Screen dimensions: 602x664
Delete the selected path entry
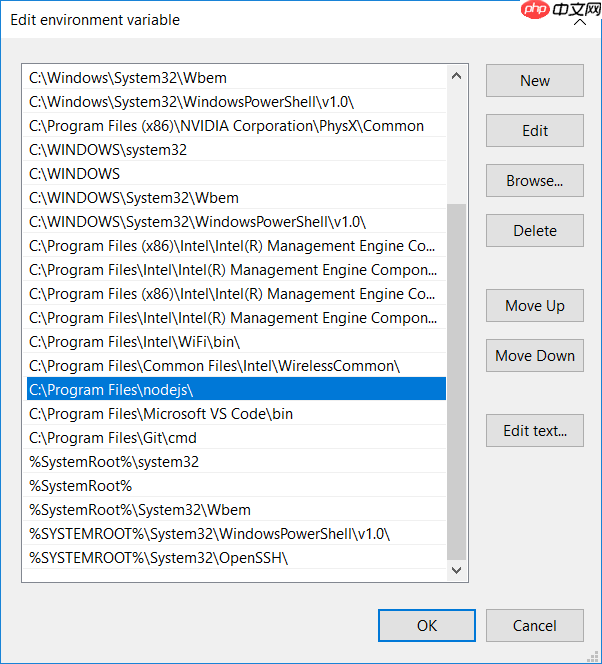[535, 230]
